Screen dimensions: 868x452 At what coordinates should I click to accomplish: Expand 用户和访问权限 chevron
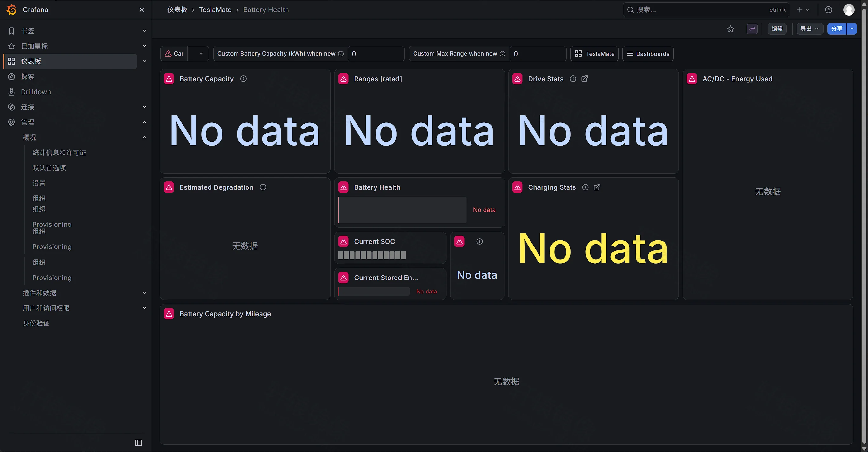point(145,308)
